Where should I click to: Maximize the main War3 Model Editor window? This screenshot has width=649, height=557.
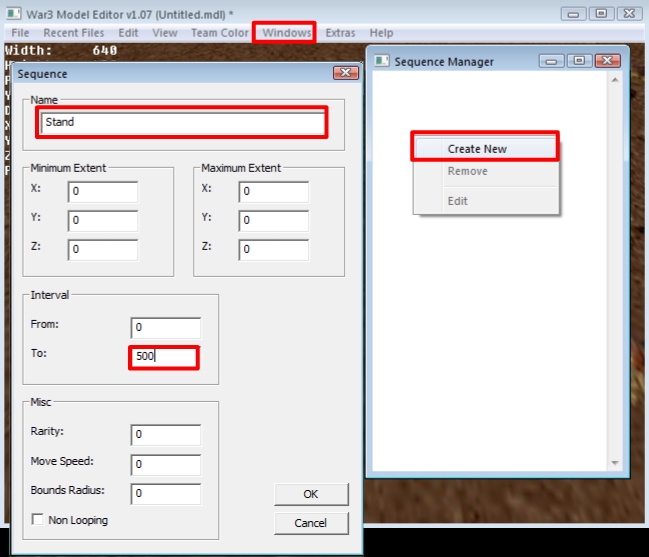601,14
